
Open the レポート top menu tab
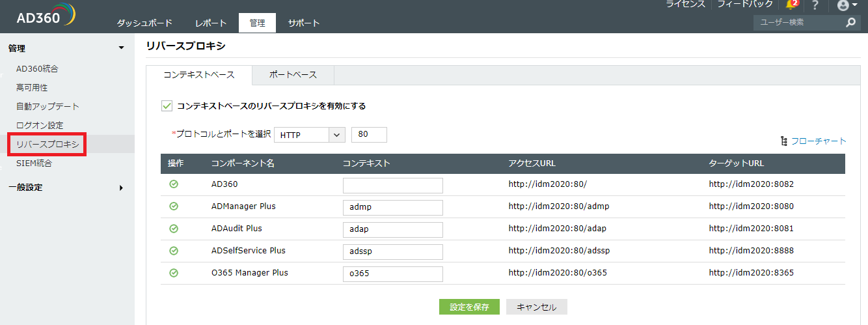pos(211,23)
